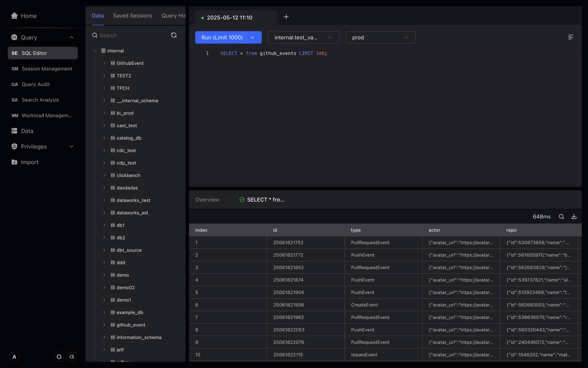The width and height of the screenshot is (588, 368).
Task: Switch to Saved Sessions tab
Action: (x=133, y=16)
